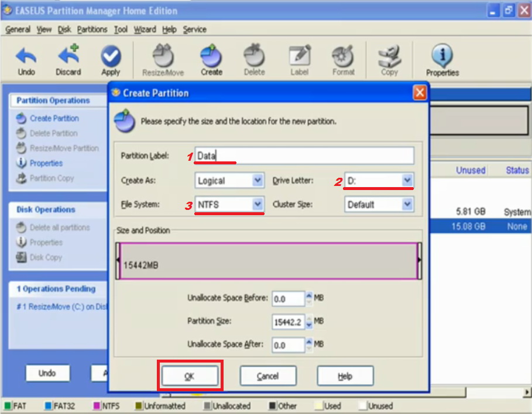Click Properties icon under Partition Operations

point(21,163)
